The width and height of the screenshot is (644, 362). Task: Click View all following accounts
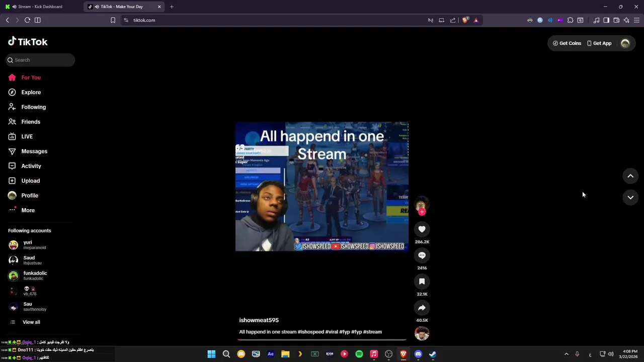25,322
